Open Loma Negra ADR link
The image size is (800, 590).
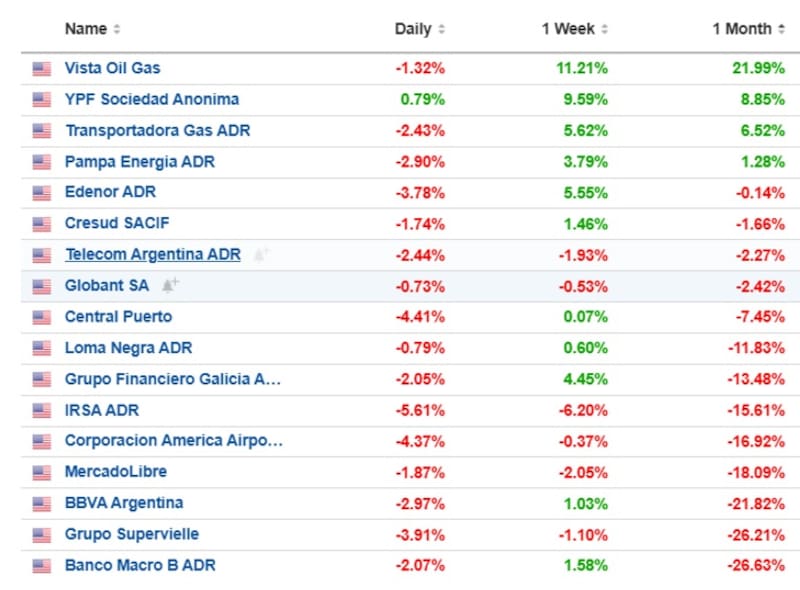coord(128,348)
